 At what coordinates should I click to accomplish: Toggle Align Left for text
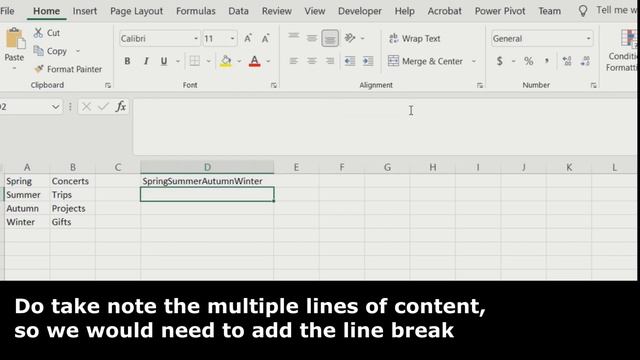click(x=293, y=61)
